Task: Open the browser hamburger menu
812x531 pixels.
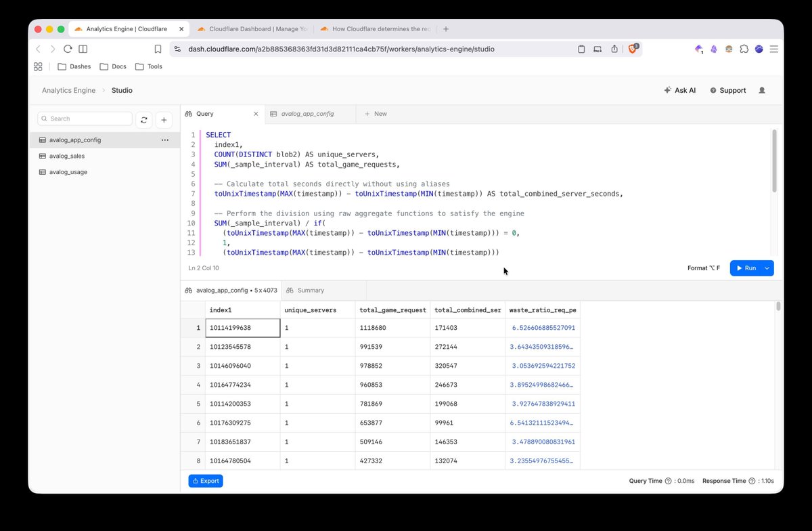Action: pos(774,49)
